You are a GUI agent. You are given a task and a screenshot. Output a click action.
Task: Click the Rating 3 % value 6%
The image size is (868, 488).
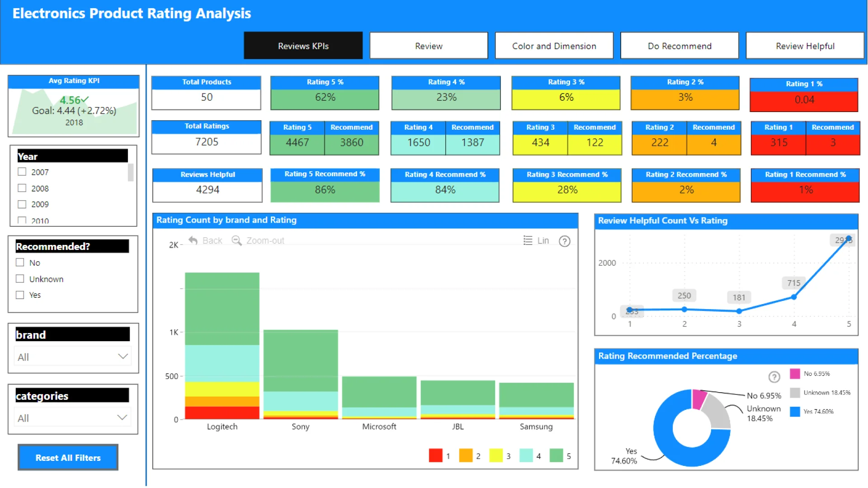566,97
